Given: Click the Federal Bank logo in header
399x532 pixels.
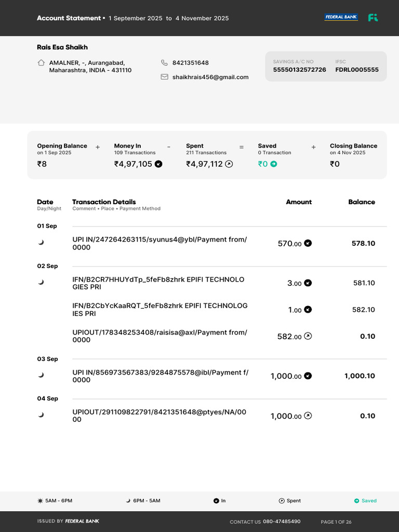Looking at the screenshot, I should (341, 17).
